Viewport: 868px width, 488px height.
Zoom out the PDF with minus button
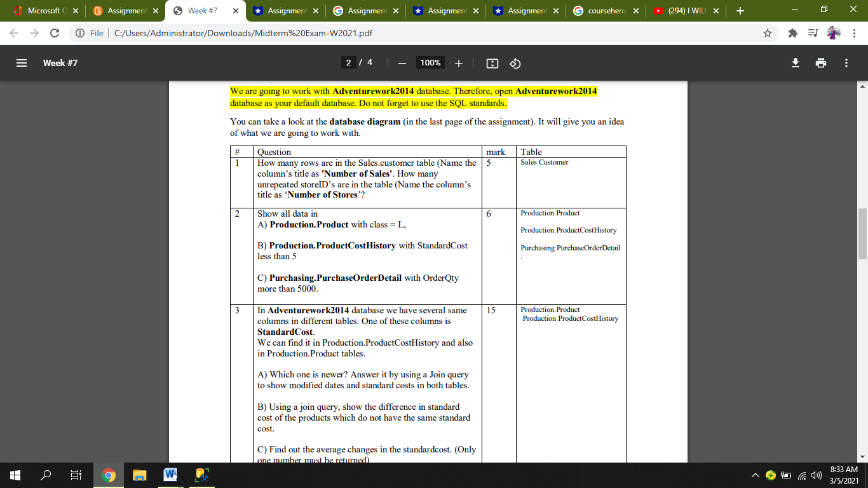(x=402, y=63)
